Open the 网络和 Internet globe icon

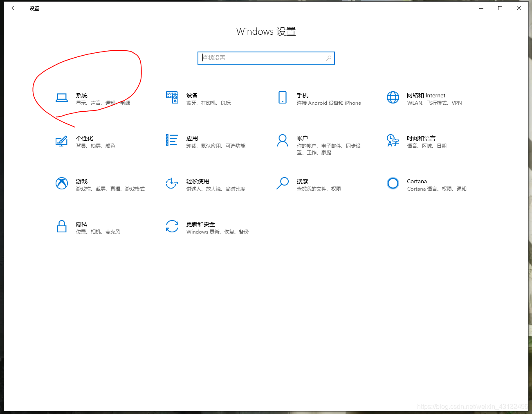pos(393,97)
